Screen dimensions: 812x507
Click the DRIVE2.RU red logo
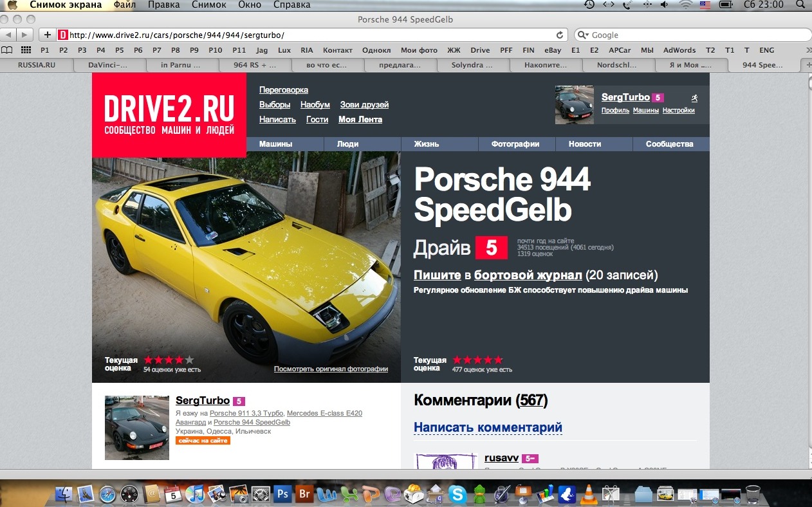click(x=169, y=115)
